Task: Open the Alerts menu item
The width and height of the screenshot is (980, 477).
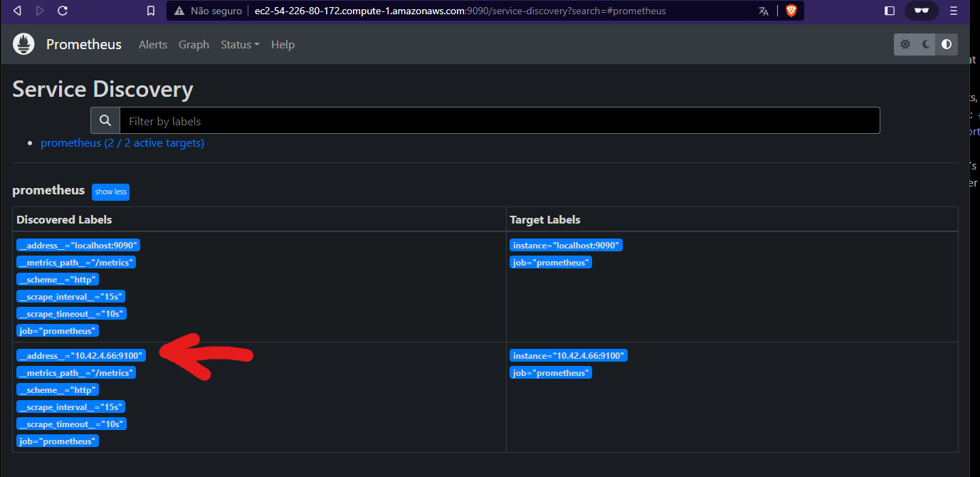Action: [153, 44]
